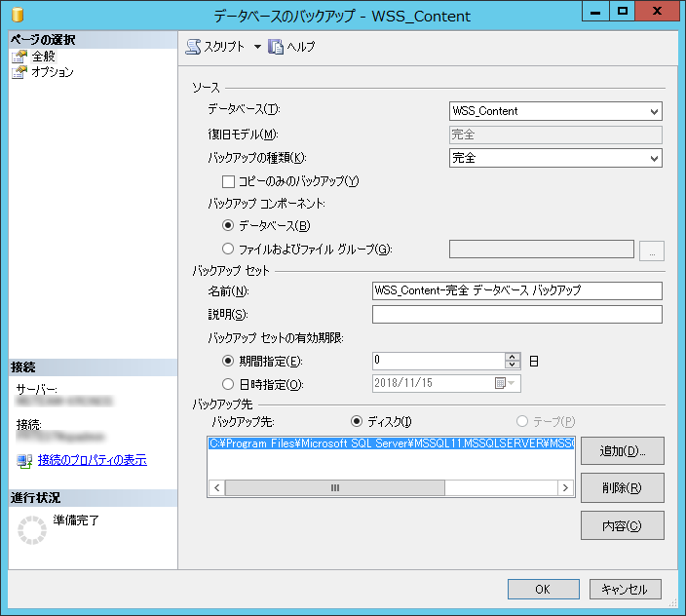Select the データベース(B) radio button
This screenshot has height=616, width=686.
228,225
